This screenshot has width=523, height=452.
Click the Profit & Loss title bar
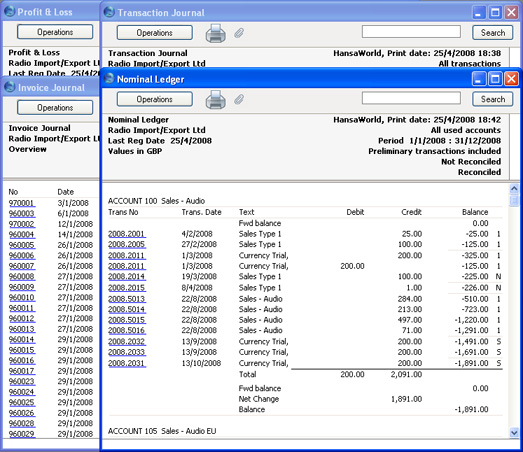(52, 12)
